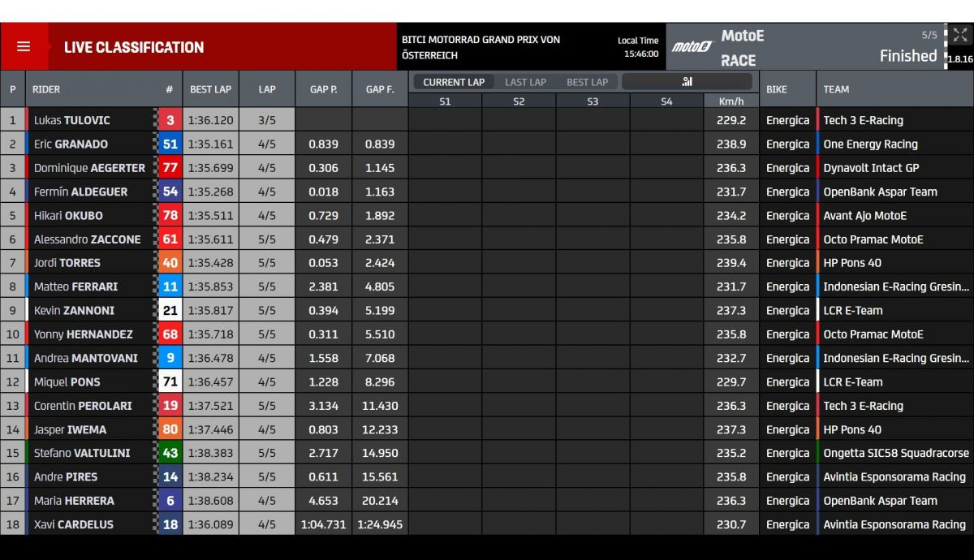
Task: Click team Dynavolt Intact GP
Action: (871, 168)
